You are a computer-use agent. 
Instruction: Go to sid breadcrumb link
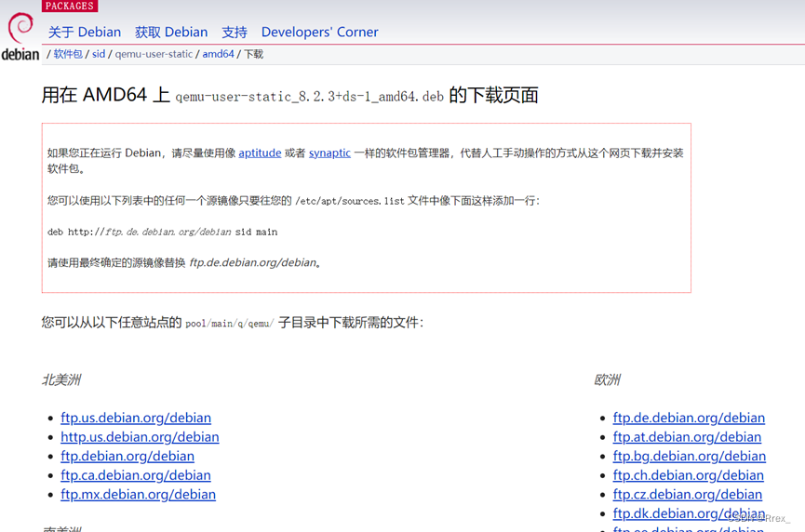(99, 54)
